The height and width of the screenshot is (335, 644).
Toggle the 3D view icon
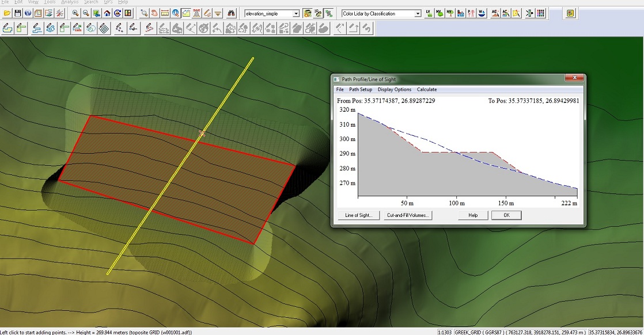(x=318, y=13)
